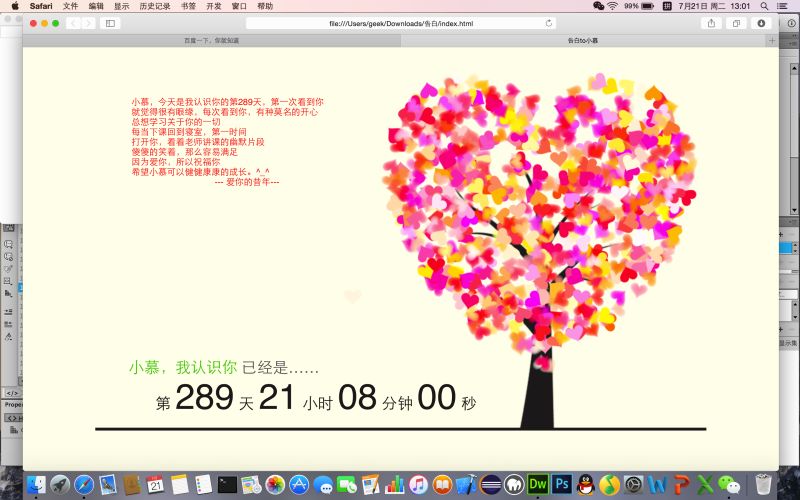Open the 文件 menu
800x500 pixels.
click(70, 6)
